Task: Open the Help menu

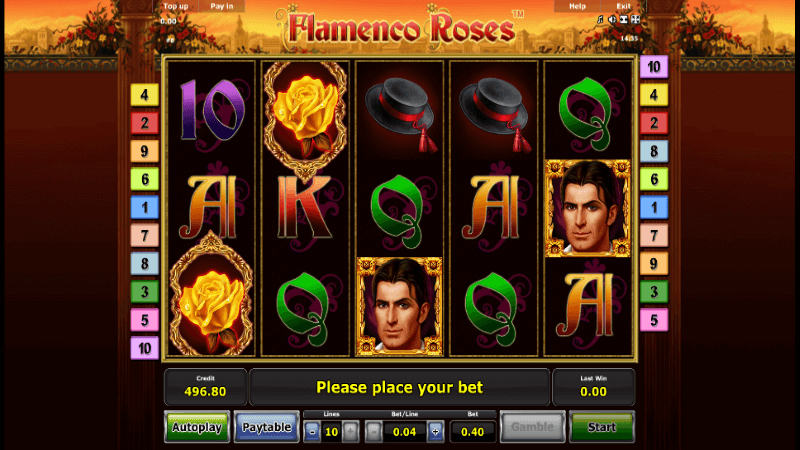Action: (578, 6)
